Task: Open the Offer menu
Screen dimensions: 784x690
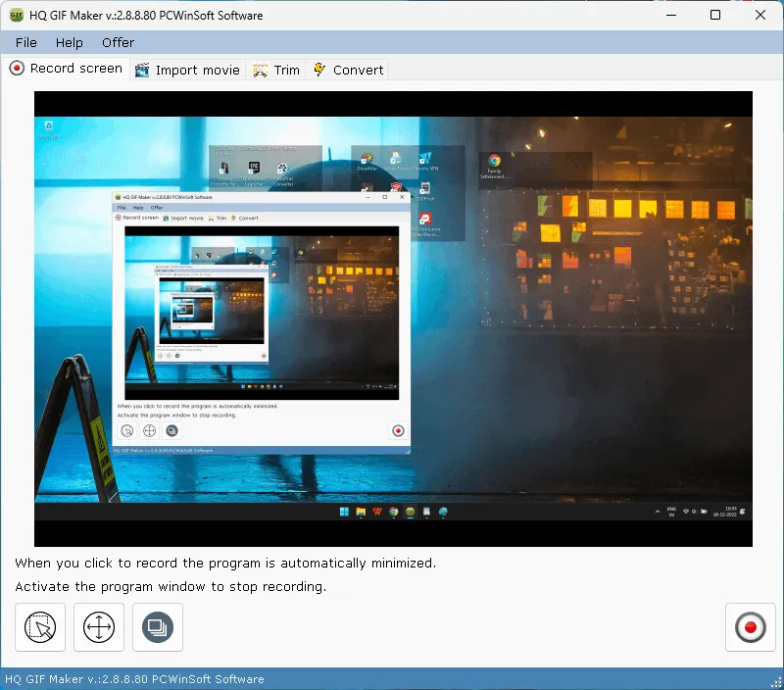Action: click(x=118, y=42)
